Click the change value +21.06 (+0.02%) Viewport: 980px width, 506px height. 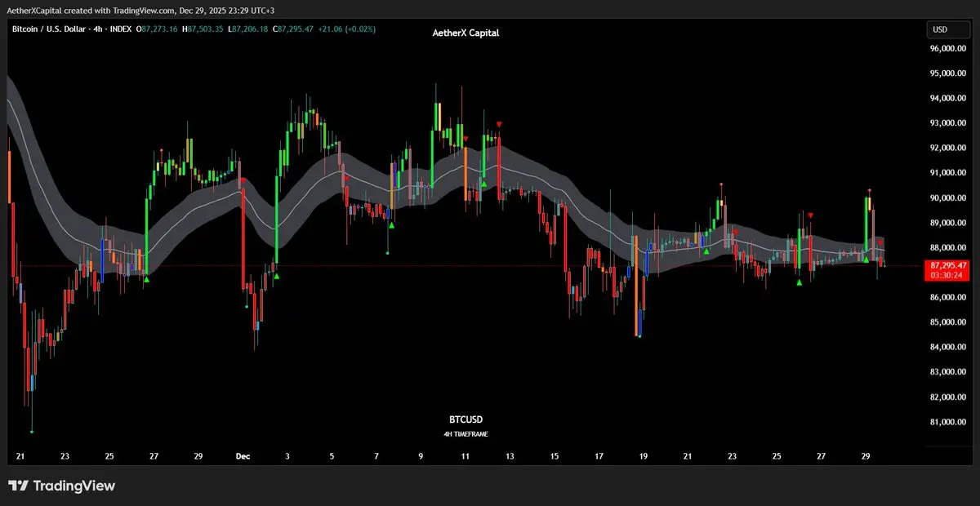point(347,29)
